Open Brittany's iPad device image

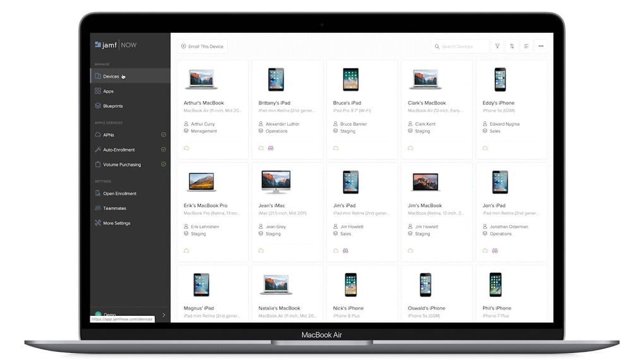[276, 80]
